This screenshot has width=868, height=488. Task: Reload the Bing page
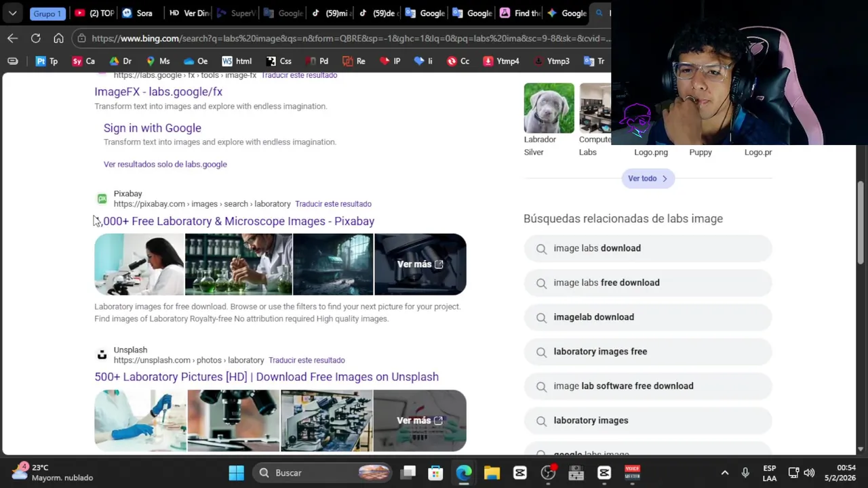[35, 39]
